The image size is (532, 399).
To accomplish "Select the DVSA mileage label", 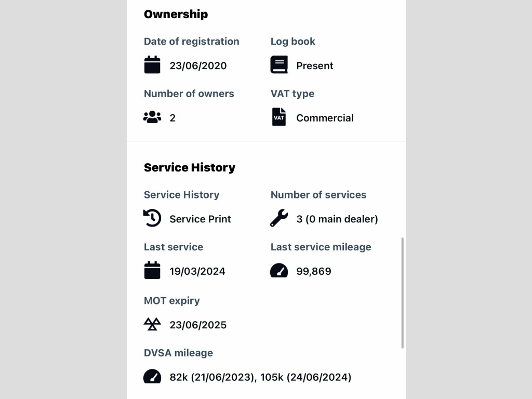I will point(179,353).
